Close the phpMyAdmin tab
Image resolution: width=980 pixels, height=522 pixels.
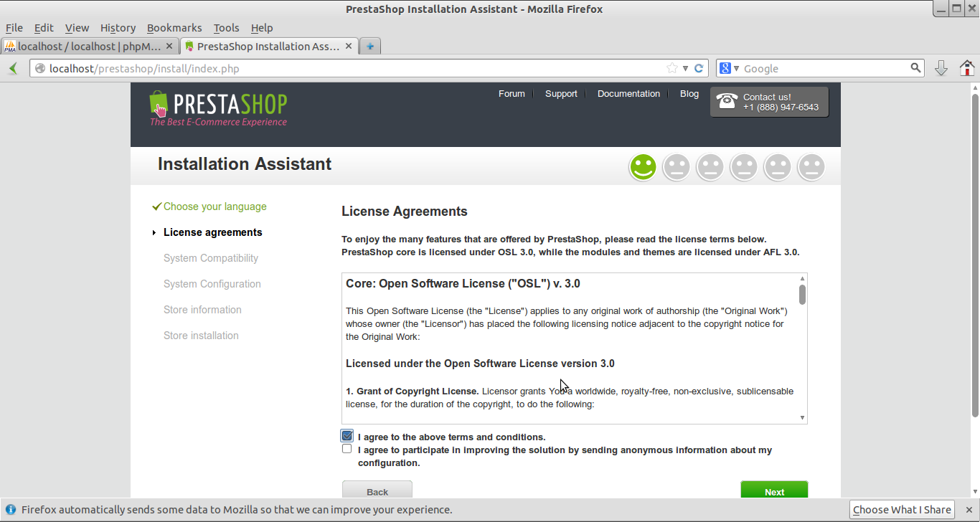(169, 46)
